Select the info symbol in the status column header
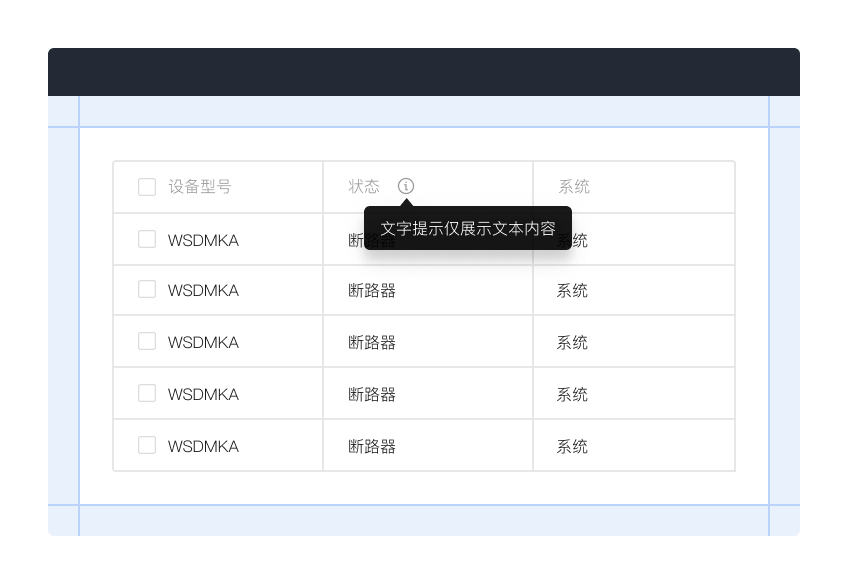 [x=405, y=186]
